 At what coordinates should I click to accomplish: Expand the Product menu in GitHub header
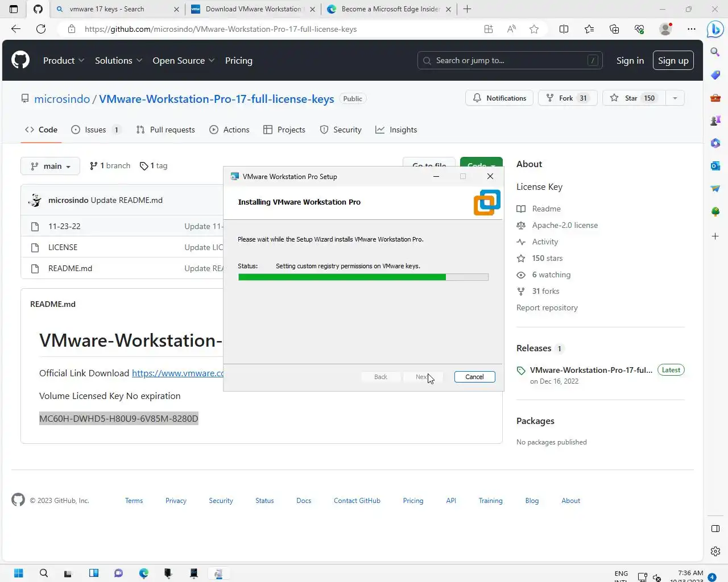pyautogui.click(x=64, y=60)
